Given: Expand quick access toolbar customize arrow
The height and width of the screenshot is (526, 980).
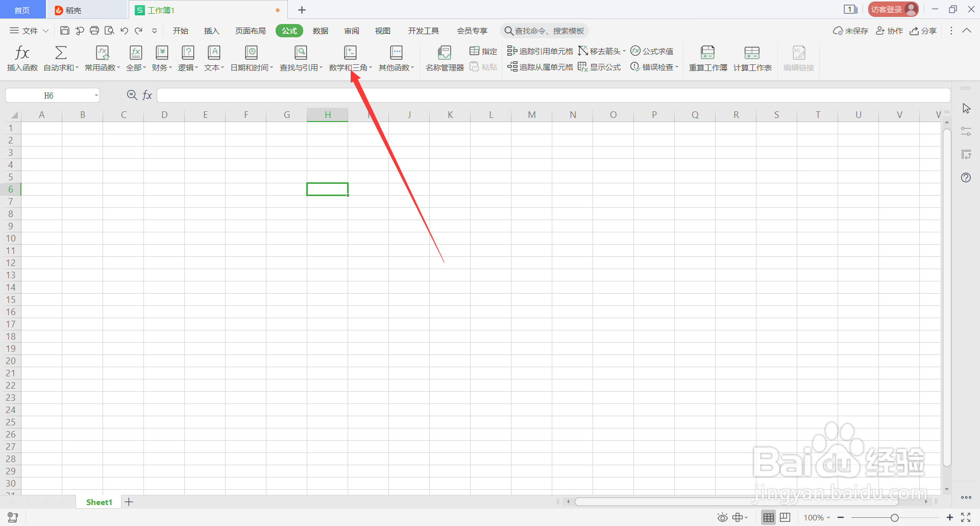Looking at the screenshot, I should tap(154, 31).
